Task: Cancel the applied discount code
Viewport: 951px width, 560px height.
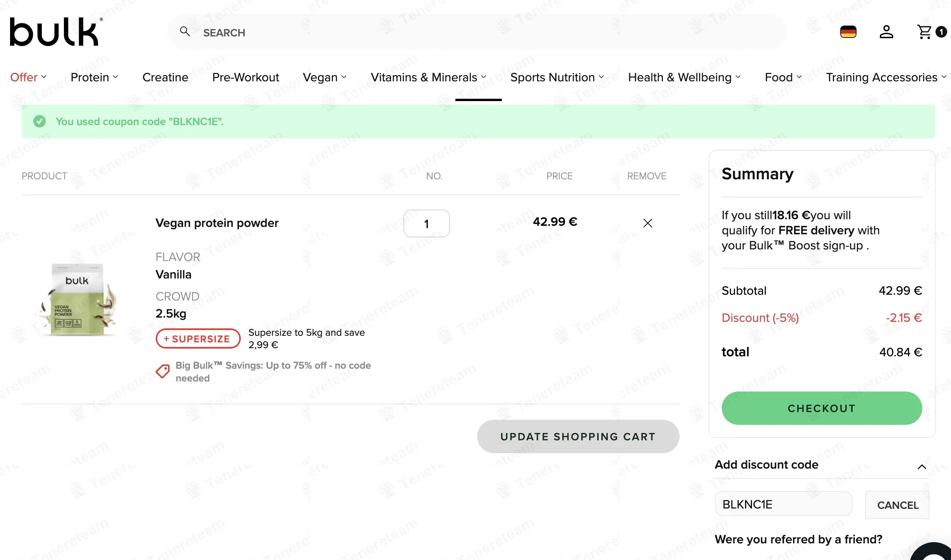Action: tap(897, 505)
